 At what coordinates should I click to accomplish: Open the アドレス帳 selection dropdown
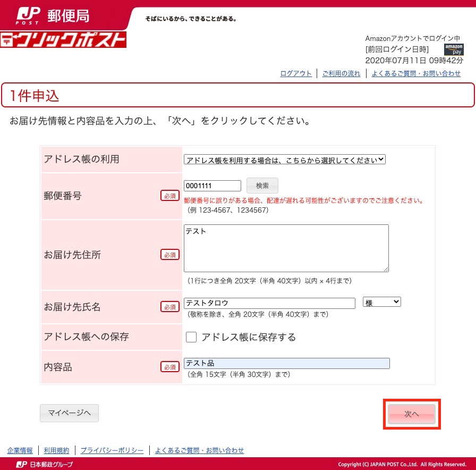[285, 159]
